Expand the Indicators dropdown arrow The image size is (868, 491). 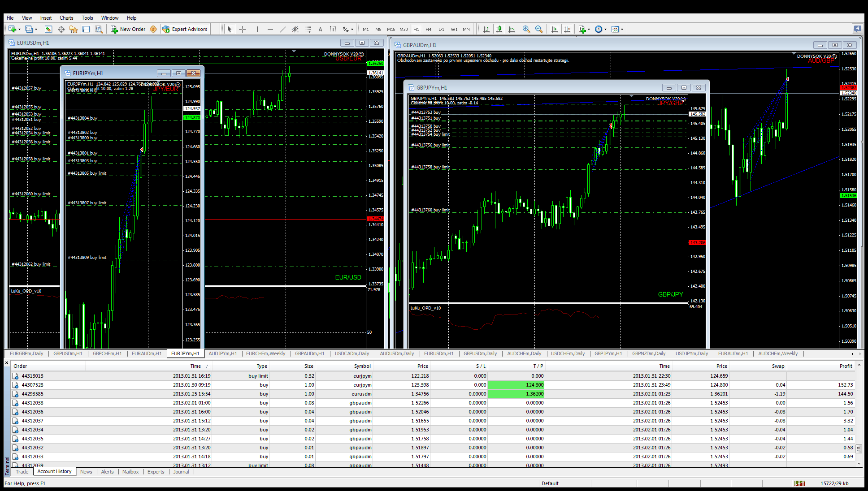(x=589, y=30)
